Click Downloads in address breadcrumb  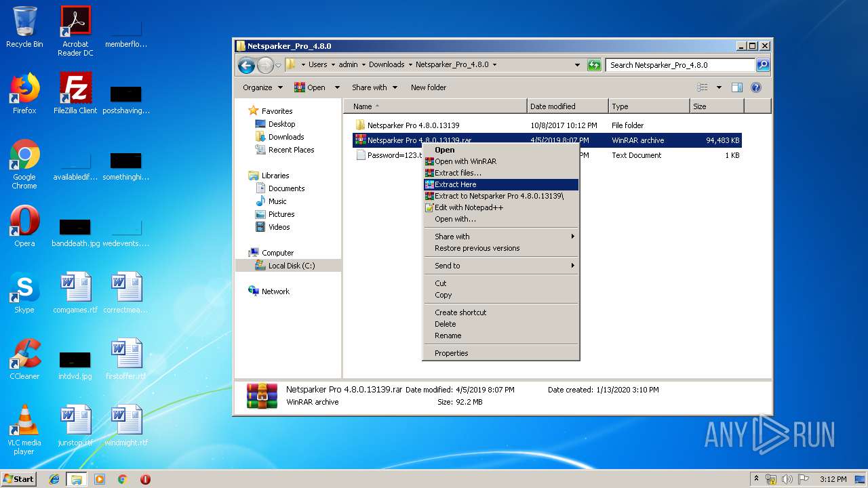(387, 65)
